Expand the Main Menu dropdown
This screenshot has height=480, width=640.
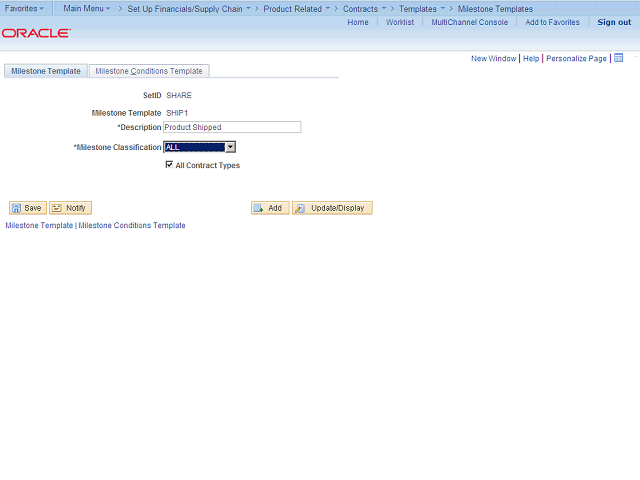(x=87, y=8)
